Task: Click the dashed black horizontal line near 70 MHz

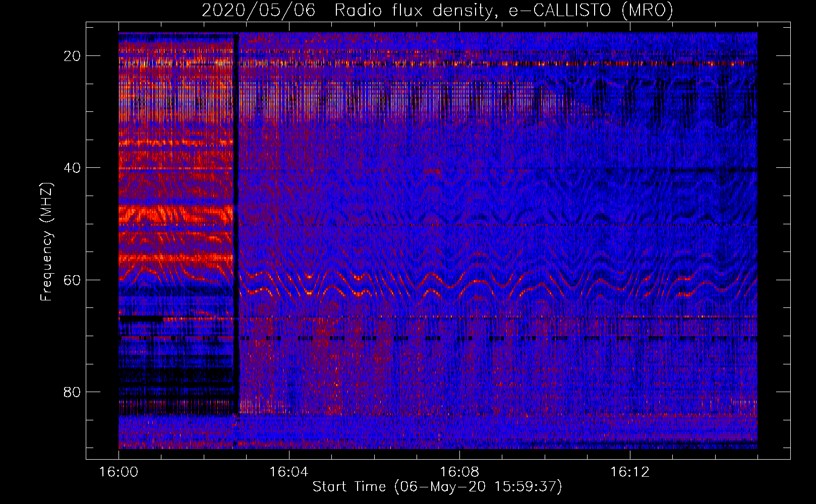Action: (x=454, y=338)
